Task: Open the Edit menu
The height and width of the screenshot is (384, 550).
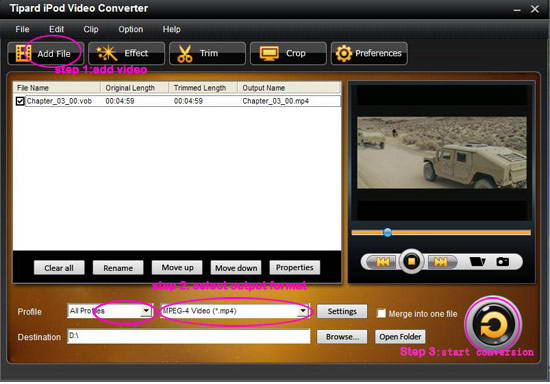Action: (x=56, y=29)
